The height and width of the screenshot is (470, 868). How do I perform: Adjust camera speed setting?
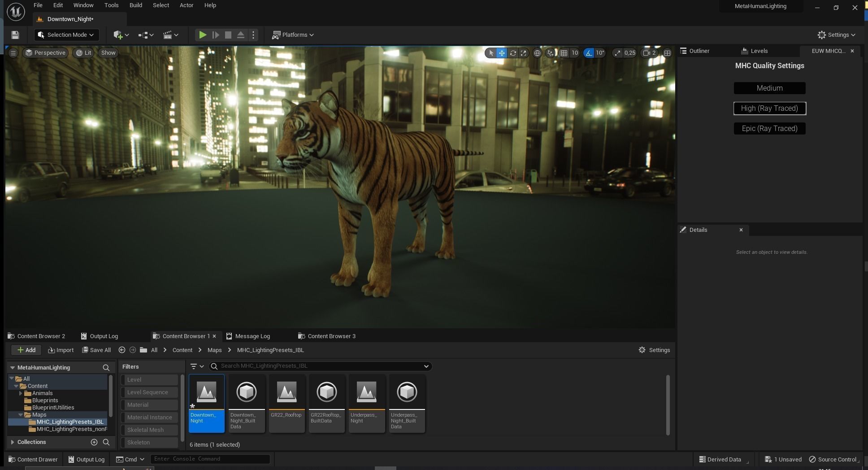coord(650,53)
